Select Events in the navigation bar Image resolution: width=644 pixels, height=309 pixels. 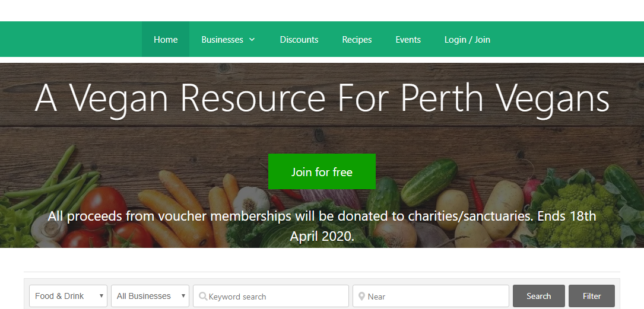[408, 39]
